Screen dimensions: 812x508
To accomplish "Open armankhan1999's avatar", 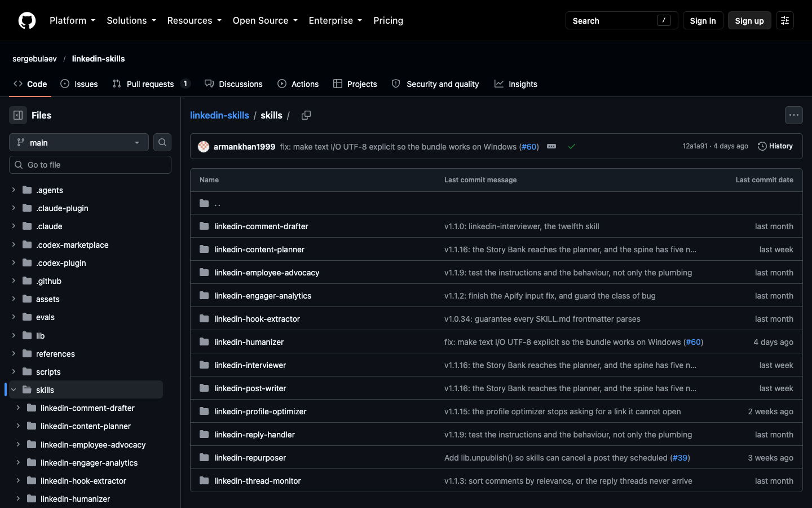I will pyautogui.click(x=204, y=147).
